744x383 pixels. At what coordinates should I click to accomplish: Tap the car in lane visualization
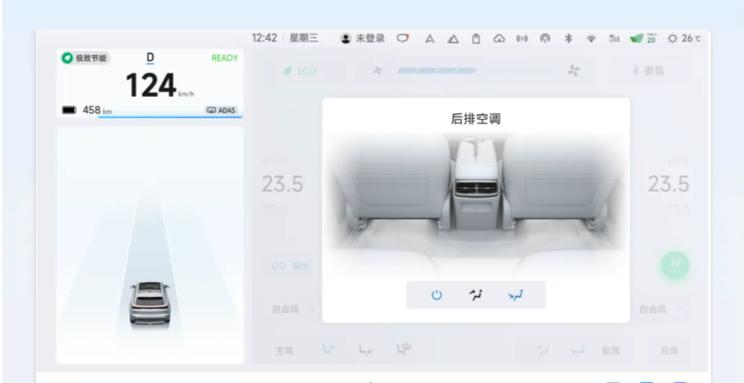tap(149, 303)
